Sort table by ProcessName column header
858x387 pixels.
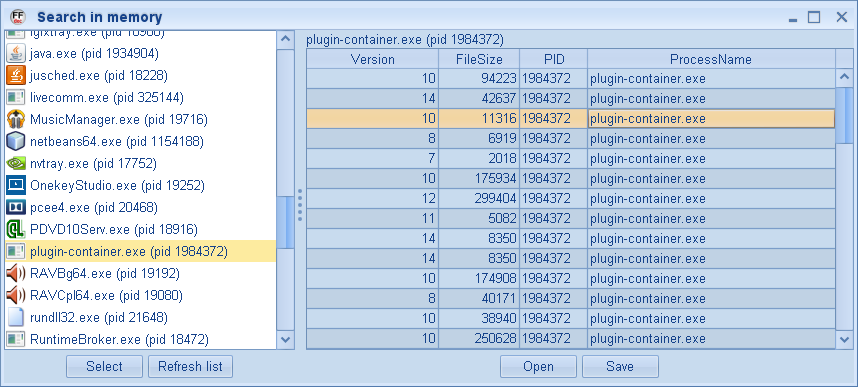coord(711,59)
